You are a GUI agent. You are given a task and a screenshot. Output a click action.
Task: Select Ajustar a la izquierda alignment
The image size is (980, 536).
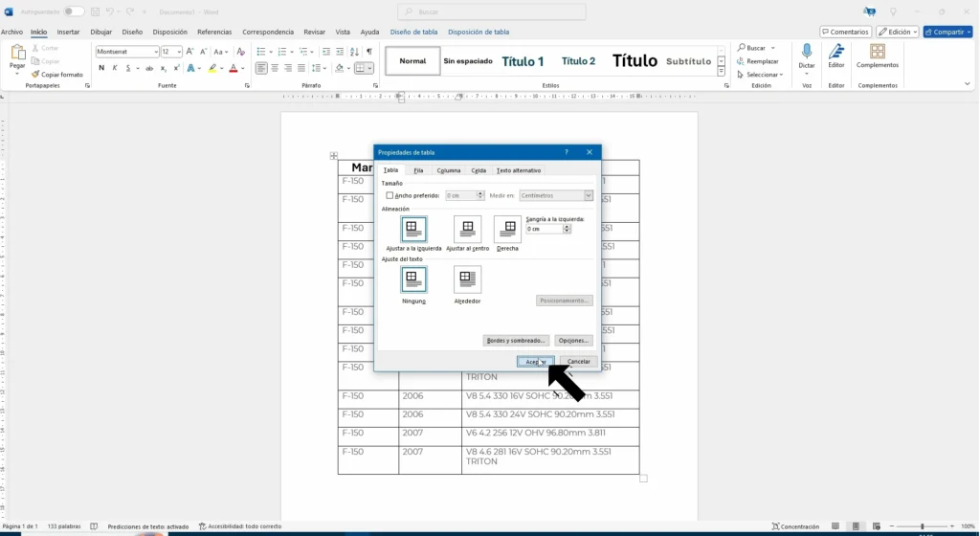click(413, 230)
